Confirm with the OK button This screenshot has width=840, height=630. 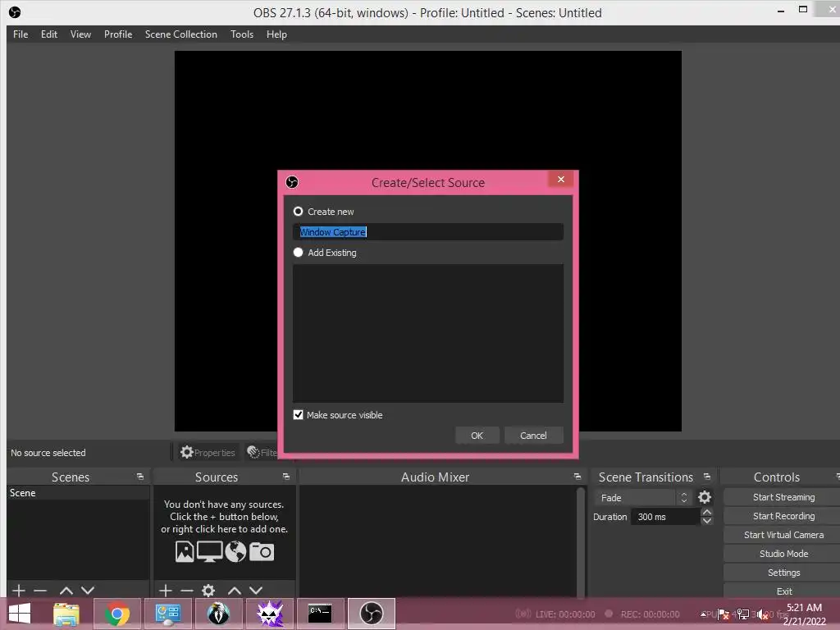tap(477, 436)
